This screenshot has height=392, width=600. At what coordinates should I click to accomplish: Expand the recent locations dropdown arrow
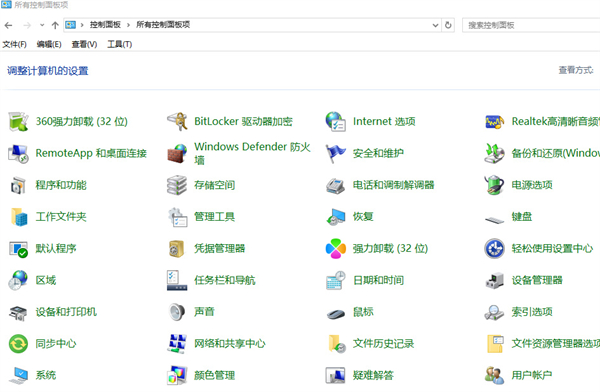[x=42, y=25]
